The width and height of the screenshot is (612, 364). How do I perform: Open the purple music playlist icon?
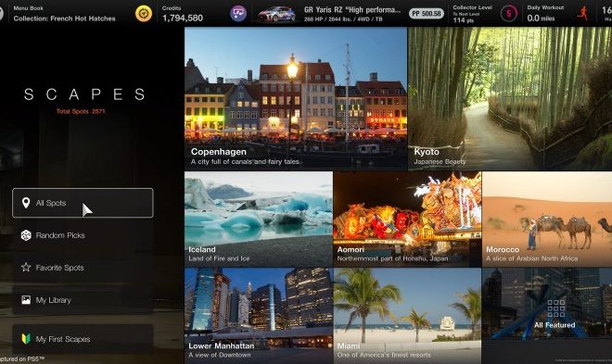pos(237,14)
